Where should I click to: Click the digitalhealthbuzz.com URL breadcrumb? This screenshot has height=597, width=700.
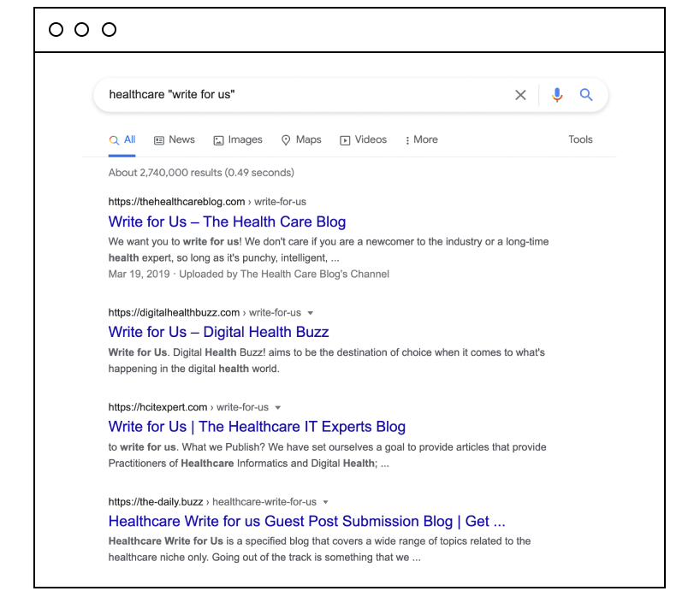pos(205,313)
